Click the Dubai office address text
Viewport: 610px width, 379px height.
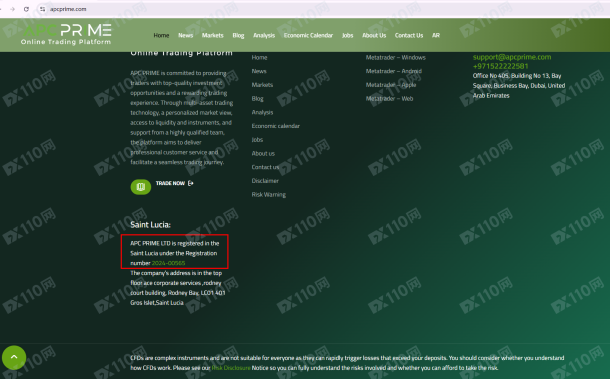point(519,86)
